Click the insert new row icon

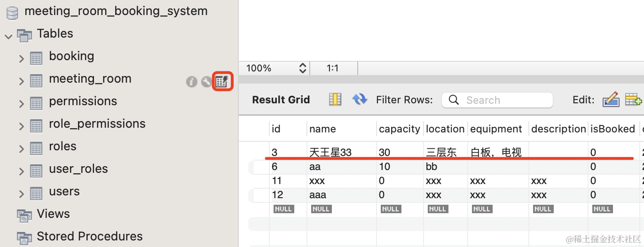pyautogui.click(x=633, y=100)
